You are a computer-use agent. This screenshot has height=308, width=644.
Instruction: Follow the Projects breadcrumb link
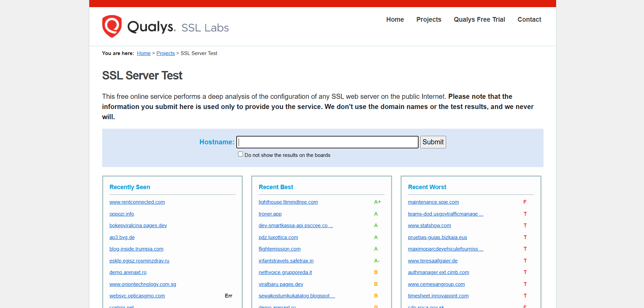(x=166, y=53)
